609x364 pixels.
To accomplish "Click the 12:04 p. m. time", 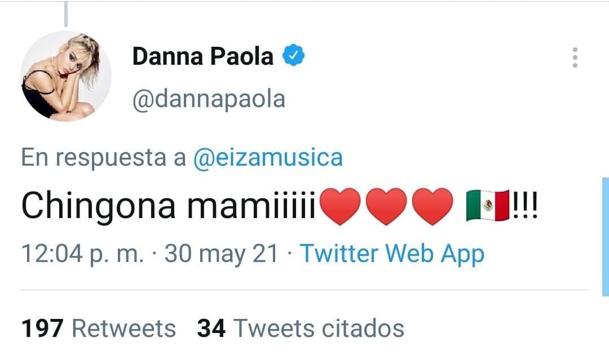I will click(x=82, y=254).
